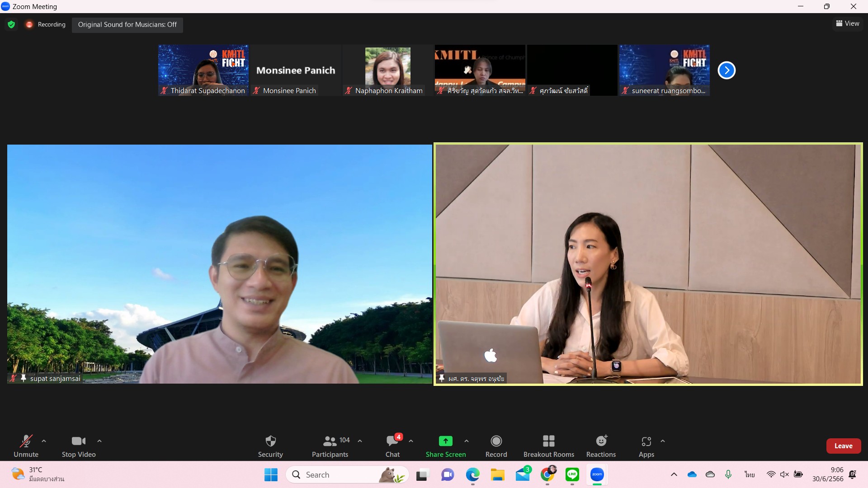Click the green Share Screen icon
868x488 pixels.
click(445, 441)
